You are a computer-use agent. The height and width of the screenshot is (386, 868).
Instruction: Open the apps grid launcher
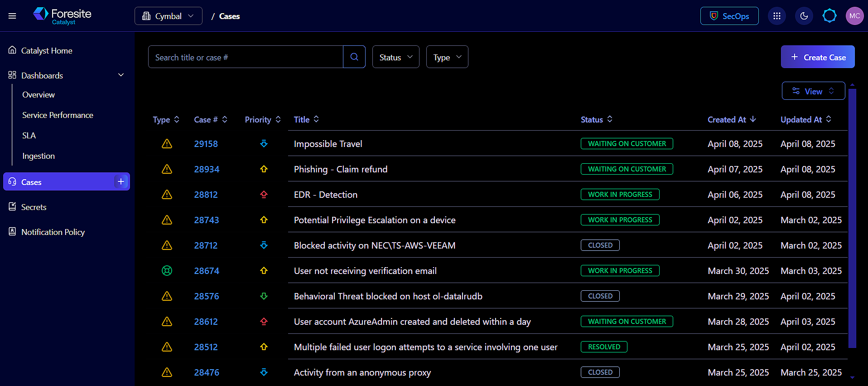pyautogui.click(x=777, y=16)
